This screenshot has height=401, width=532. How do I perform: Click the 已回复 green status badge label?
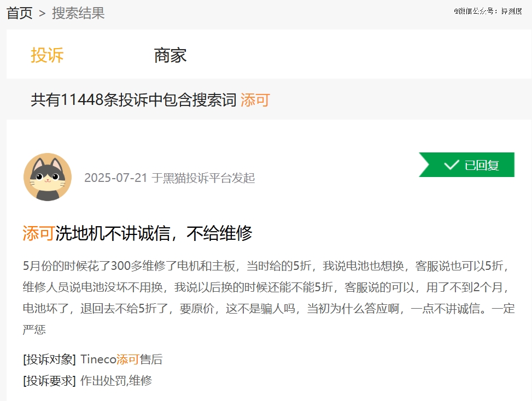coord(481,165)
